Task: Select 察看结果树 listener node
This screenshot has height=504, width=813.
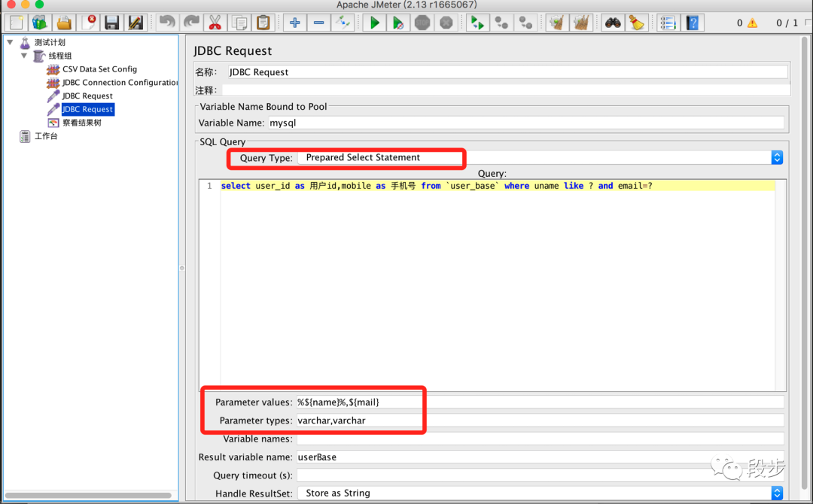Action: point(82,123)
